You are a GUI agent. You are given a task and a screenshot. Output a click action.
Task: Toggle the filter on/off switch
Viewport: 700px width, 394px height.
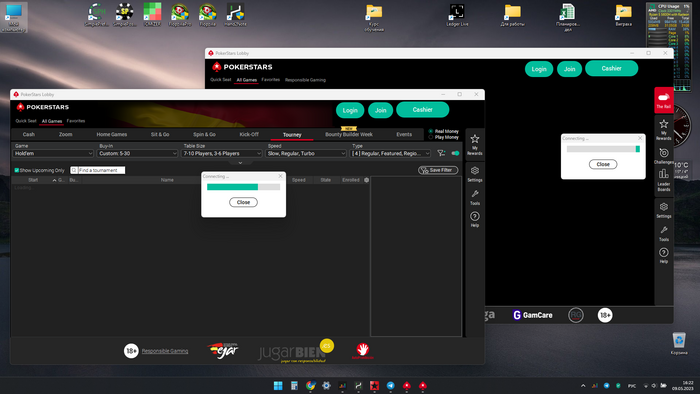(455, 153)
